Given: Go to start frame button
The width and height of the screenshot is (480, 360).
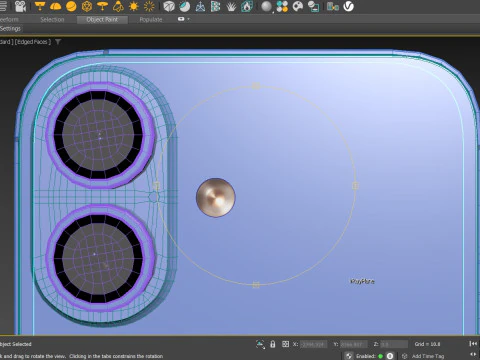Looking at the screenshot, I should point(473,344).
